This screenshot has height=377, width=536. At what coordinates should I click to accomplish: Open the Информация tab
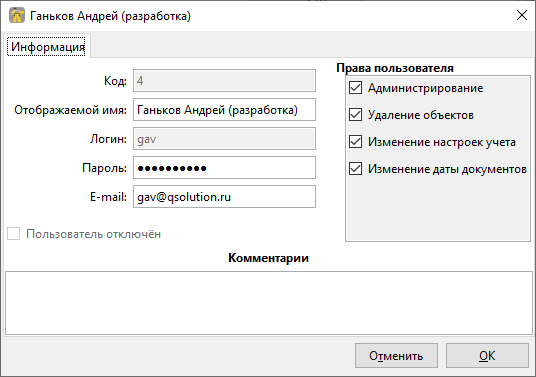coord(46,46)
